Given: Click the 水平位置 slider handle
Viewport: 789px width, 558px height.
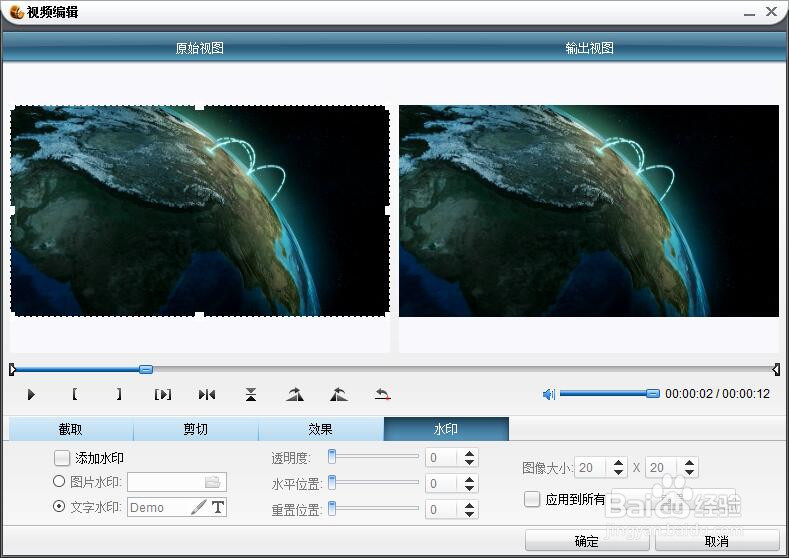Looking at the screenshot, I should 332,483.
